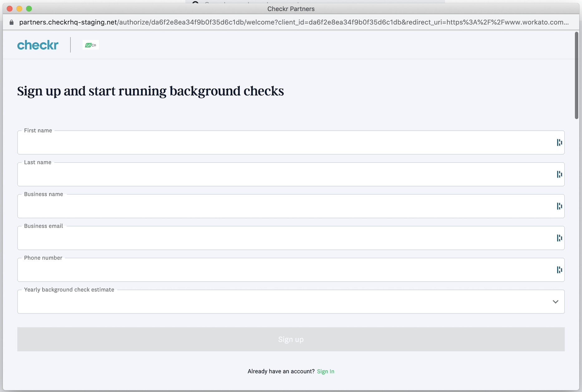Click the autofill icon in Last name field
The width and height of the screenshot is (582, 392).
(559, 174)
